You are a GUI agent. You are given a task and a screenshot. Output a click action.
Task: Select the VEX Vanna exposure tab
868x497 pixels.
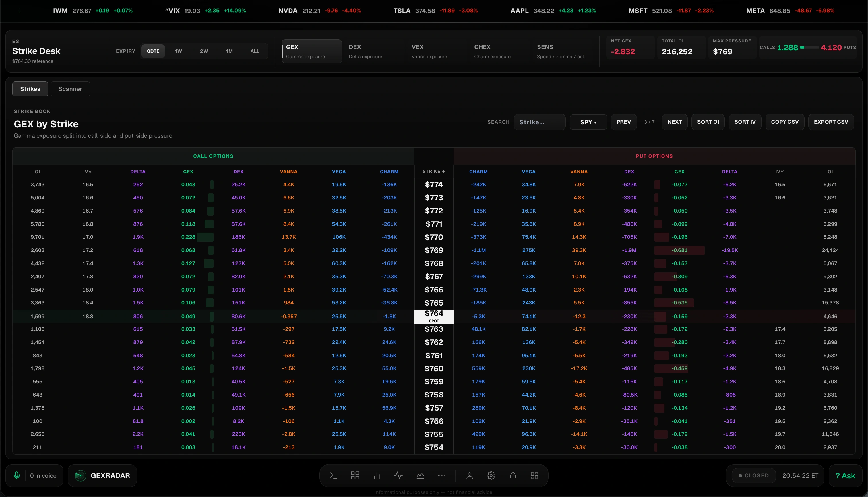pos(437,51)
